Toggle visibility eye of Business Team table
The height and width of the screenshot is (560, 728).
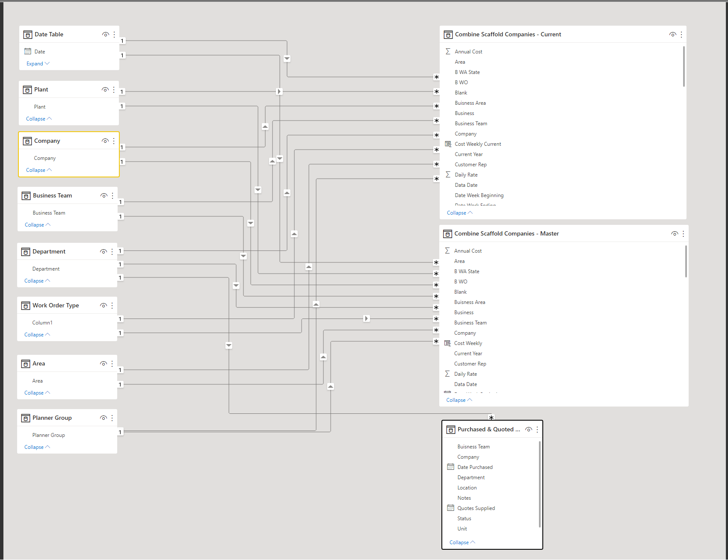click(104, 195)
